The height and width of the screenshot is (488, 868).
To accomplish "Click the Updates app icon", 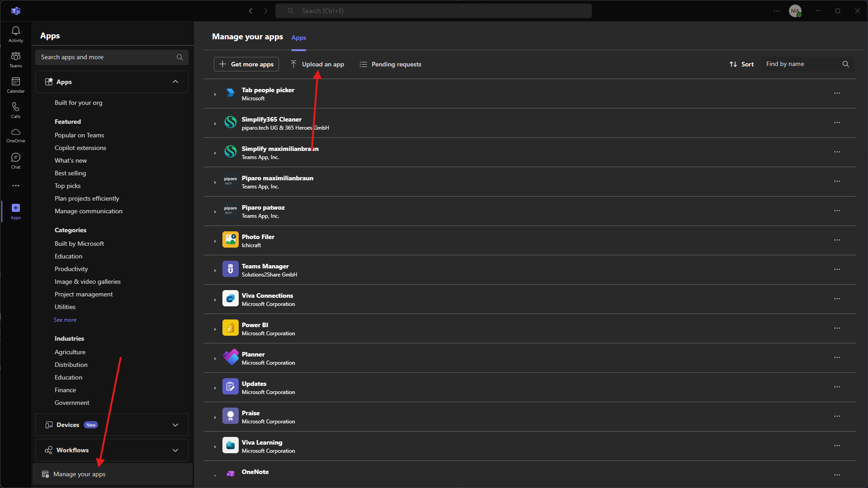I will [x=231, y=387].
